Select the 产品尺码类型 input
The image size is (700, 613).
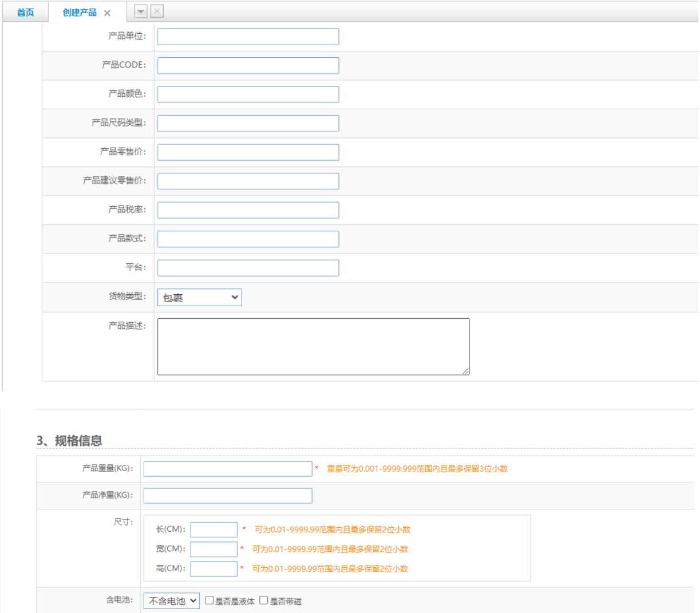[248, 124]
